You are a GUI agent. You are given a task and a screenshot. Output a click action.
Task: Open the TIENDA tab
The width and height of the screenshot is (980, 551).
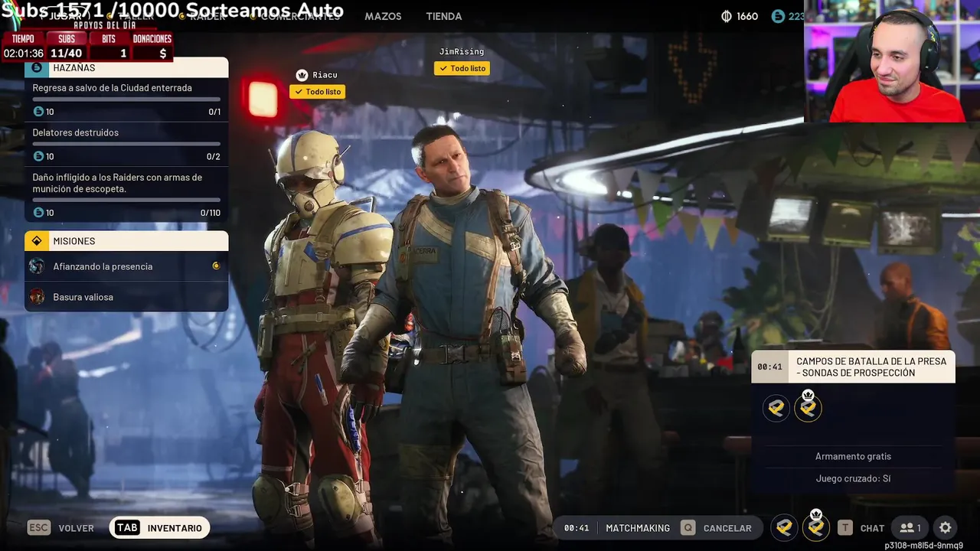coord(444,16)
